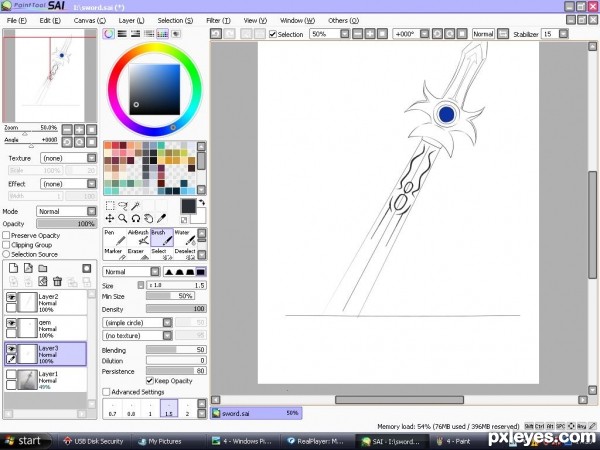
Task: Turn on Selection Source radio button
Action: tap(7, 254)
